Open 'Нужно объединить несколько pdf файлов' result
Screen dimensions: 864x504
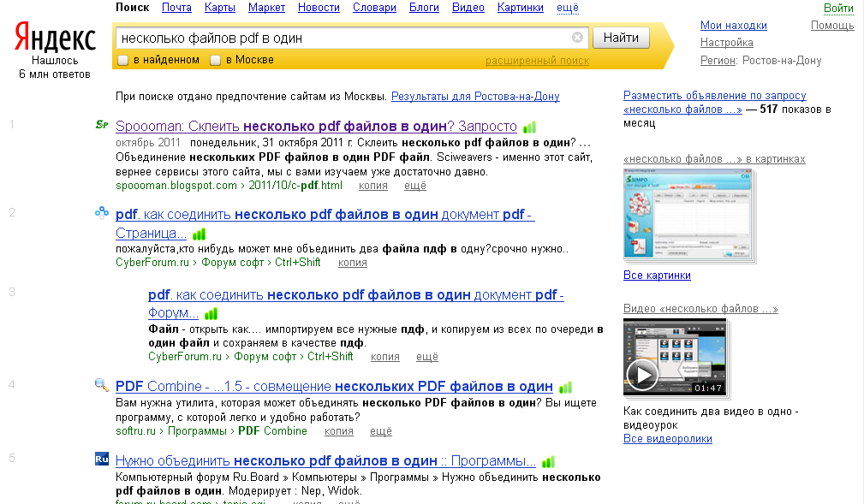(x=325, y=461)
